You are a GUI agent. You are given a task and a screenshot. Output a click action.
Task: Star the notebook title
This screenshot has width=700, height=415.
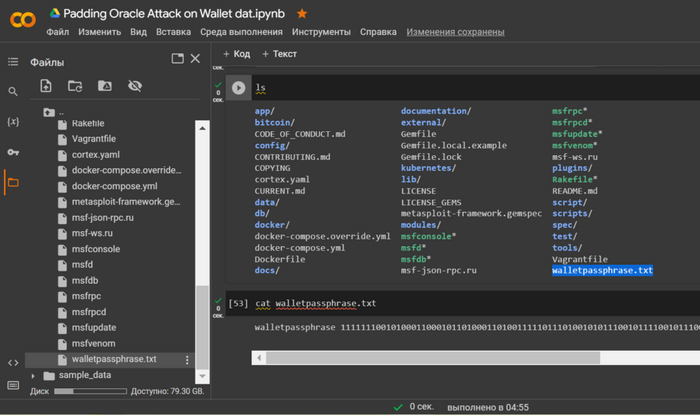pyautogui.click(x=303, y=13)
